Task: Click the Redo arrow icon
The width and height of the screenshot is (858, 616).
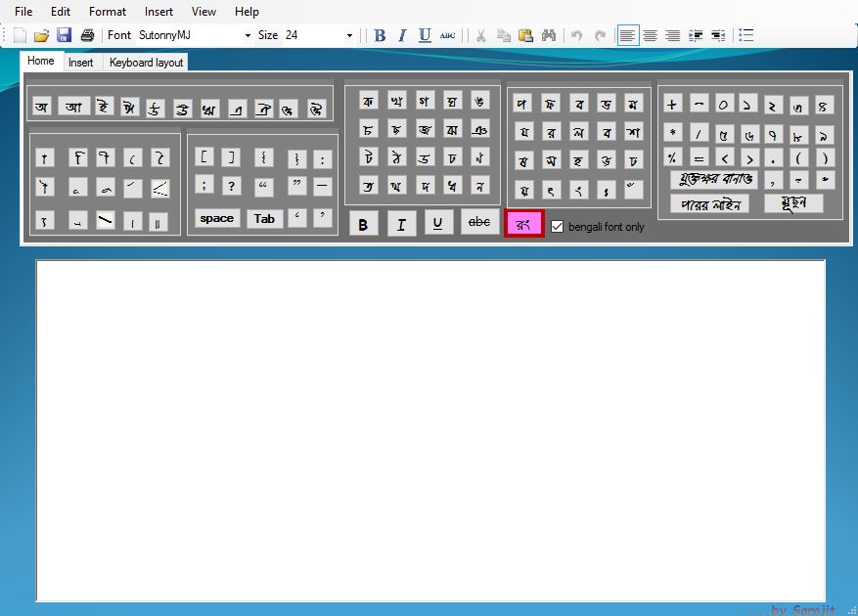Action: (600, 35)
